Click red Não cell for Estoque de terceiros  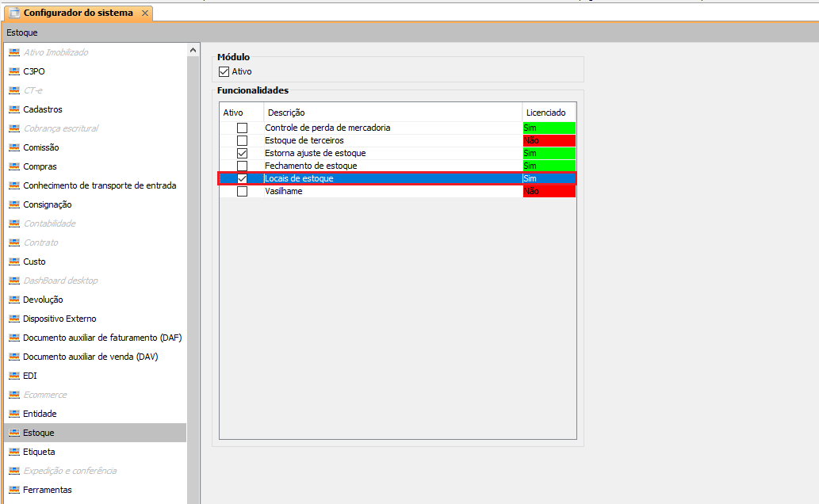(549, 140)
